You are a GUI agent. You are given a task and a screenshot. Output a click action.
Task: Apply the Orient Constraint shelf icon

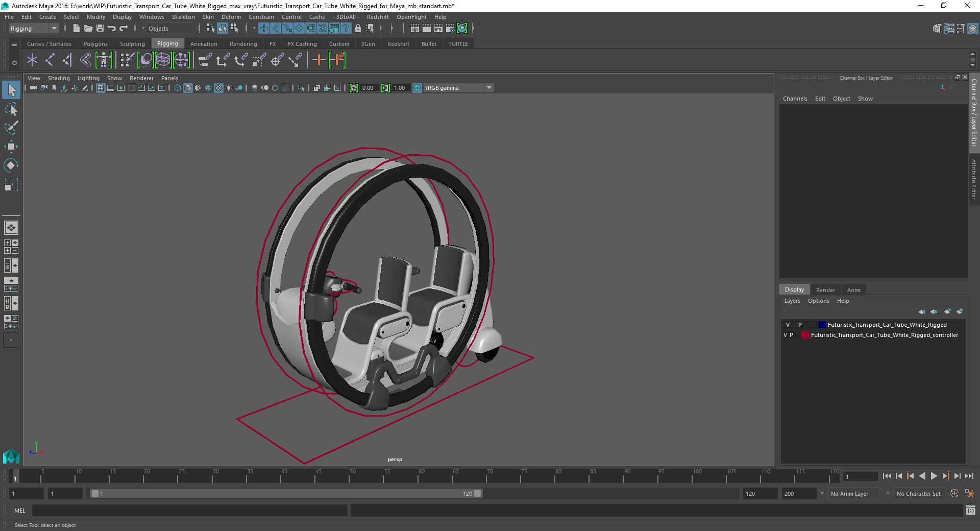pyautogui.click(x=240, y=60)
